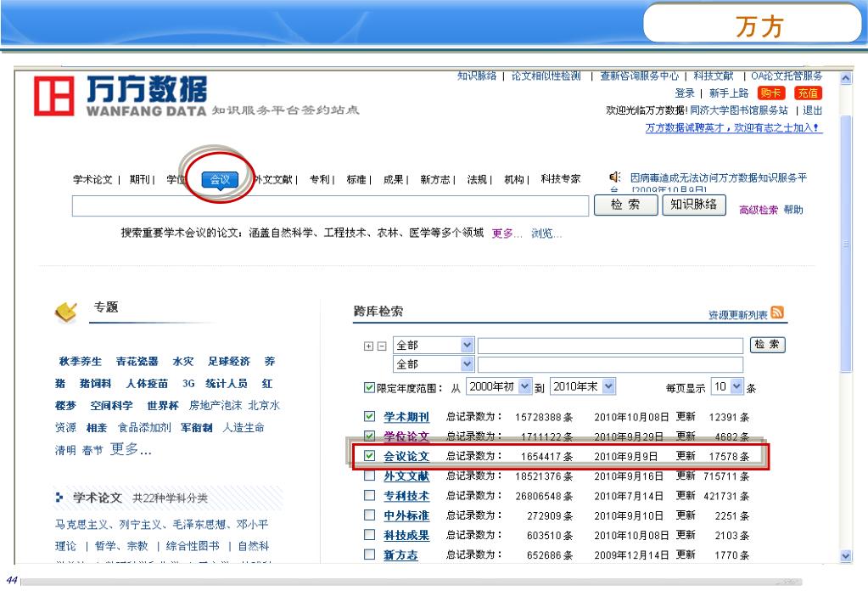Check the 新方志 database checkbox

369,554
